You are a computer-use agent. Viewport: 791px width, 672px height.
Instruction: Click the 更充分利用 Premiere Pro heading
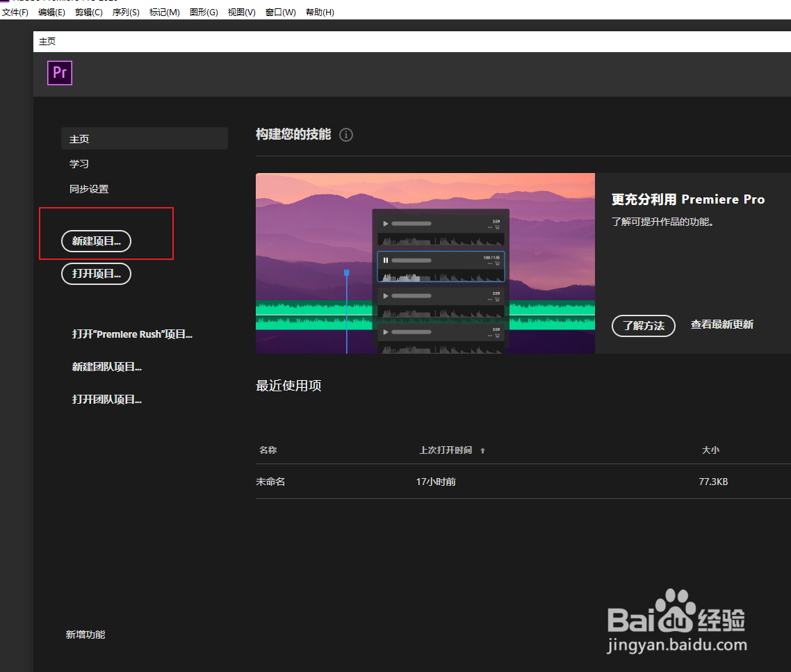tap(688, 199)
